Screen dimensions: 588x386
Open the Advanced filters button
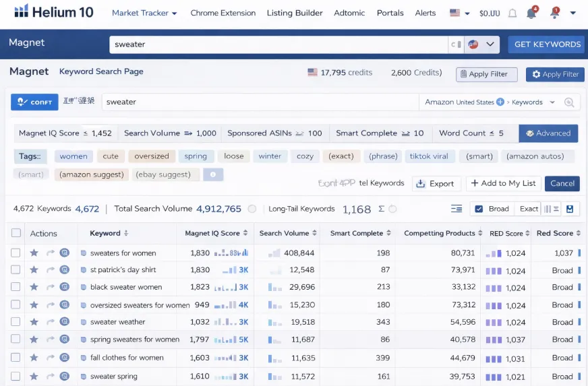(548, 133)
